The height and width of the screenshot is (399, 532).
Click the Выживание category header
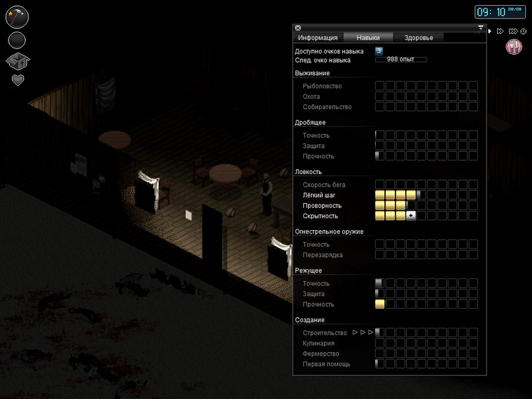click(x=312, y=73)
